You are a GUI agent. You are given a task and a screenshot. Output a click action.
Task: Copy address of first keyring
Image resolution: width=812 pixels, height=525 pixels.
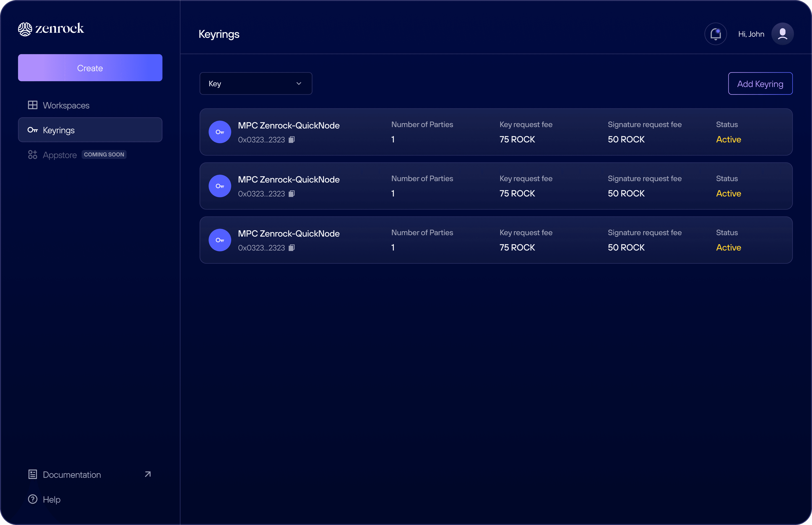292,140
